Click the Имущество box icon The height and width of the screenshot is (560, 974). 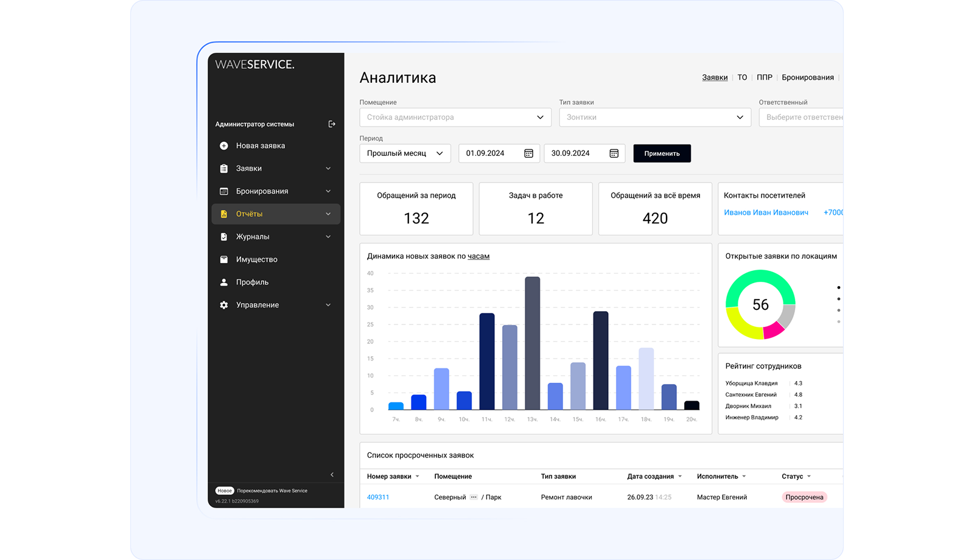(224, 259)
